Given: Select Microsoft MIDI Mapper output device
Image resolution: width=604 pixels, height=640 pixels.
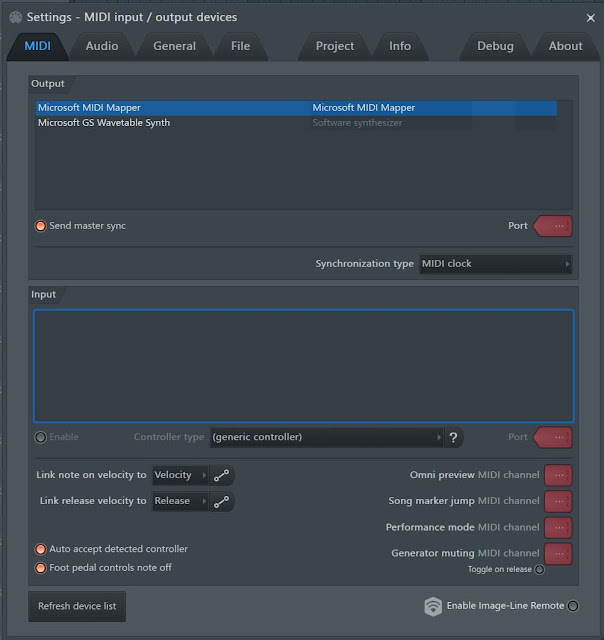Looking at the screenshot, I should [296, 108].
